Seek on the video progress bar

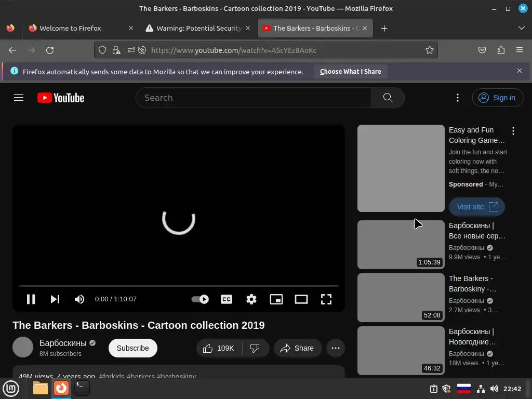179,286
